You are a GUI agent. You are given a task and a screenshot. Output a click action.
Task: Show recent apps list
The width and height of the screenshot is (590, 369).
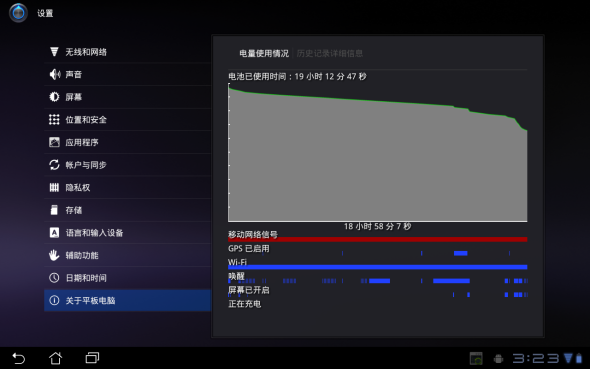click(x=92, y=358)
